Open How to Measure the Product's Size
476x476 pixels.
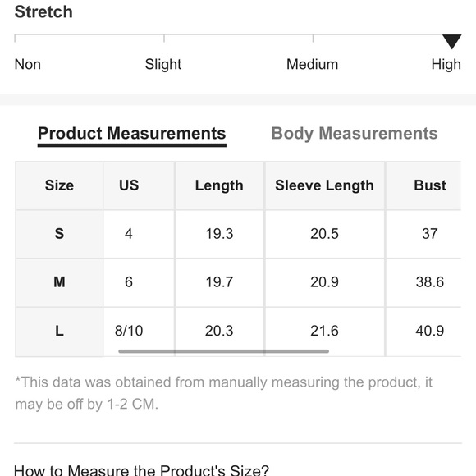coord(141,469)
